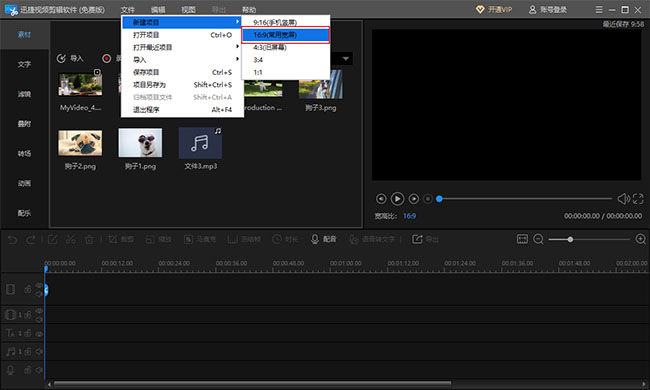
Task: Click the fit-timeline icon left of zoom out
Action: 522,239
